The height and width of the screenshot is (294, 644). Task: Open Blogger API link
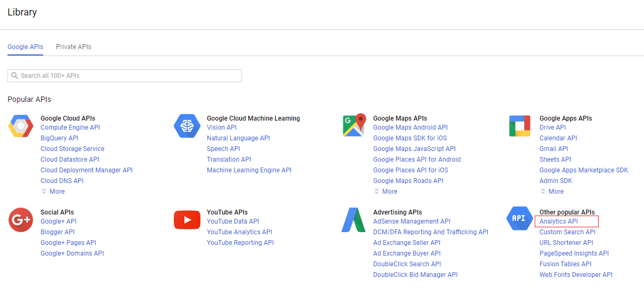coord(58,232)
